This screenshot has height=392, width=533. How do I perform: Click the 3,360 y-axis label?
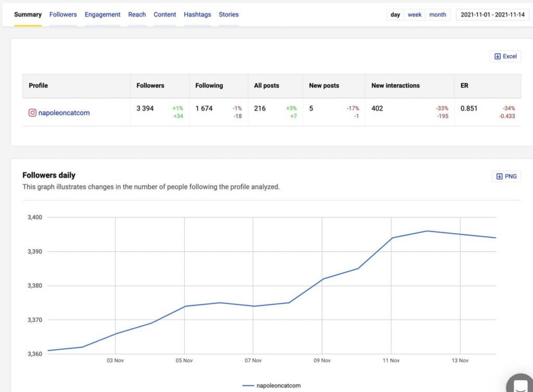35,354
